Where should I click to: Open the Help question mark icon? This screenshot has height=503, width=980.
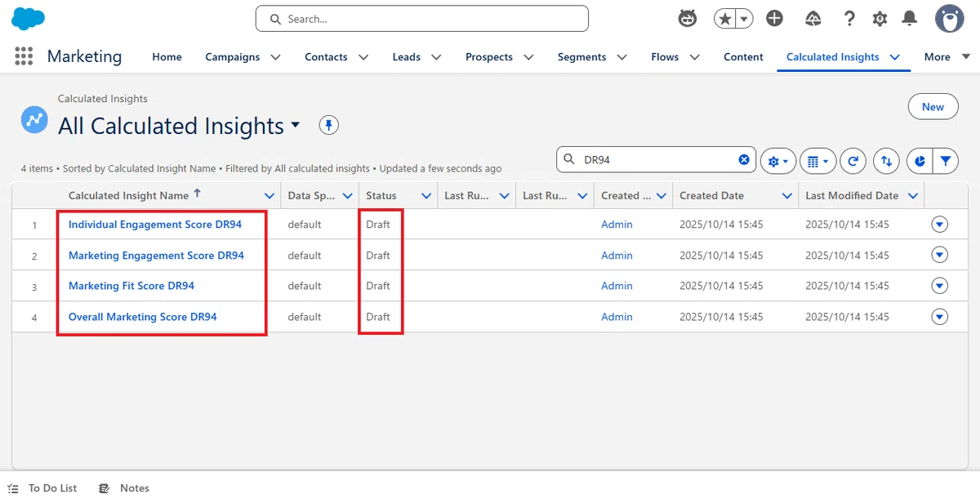849,19
